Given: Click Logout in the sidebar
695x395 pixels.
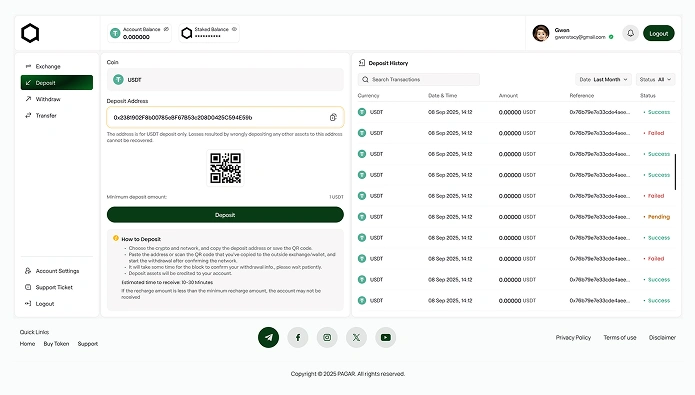Looking at the screenshot, I should click(57, 304).
